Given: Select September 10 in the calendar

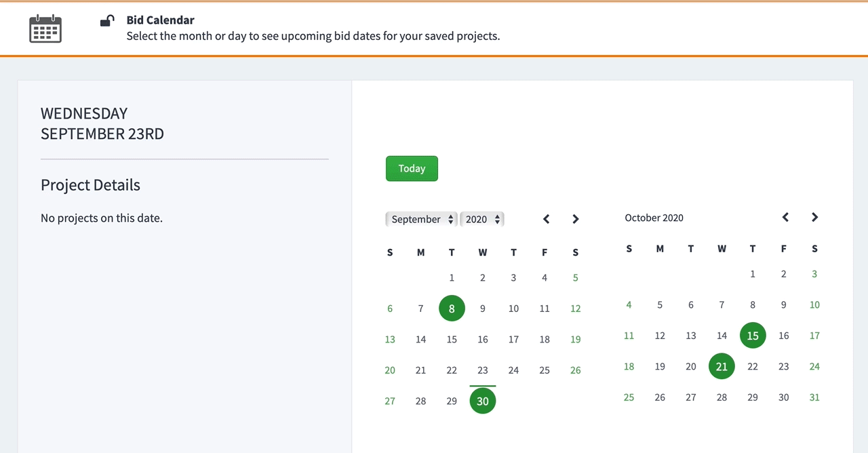Looking at the screenshot, I should click(x=513, y=309).
